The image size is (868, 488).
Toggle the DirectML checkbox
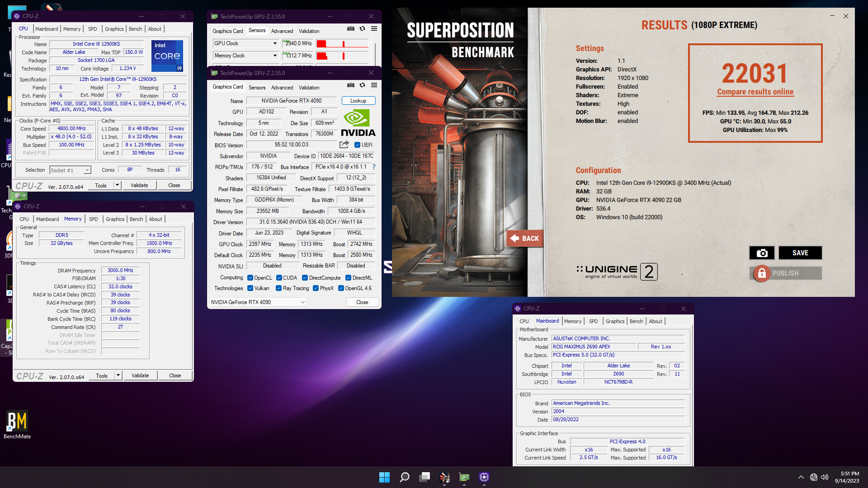[x=348, y=278]
